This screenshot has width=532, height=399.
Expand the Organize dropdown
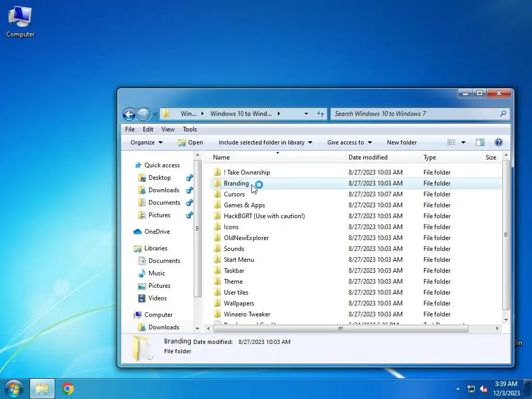coord(147,142)
